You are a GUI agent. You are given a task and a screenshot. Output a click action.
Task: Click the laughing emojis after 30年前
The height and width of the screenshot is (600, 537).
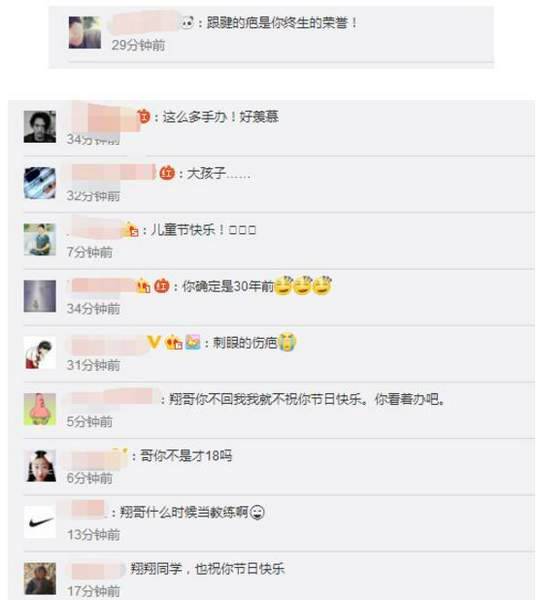tap(303, 285)
